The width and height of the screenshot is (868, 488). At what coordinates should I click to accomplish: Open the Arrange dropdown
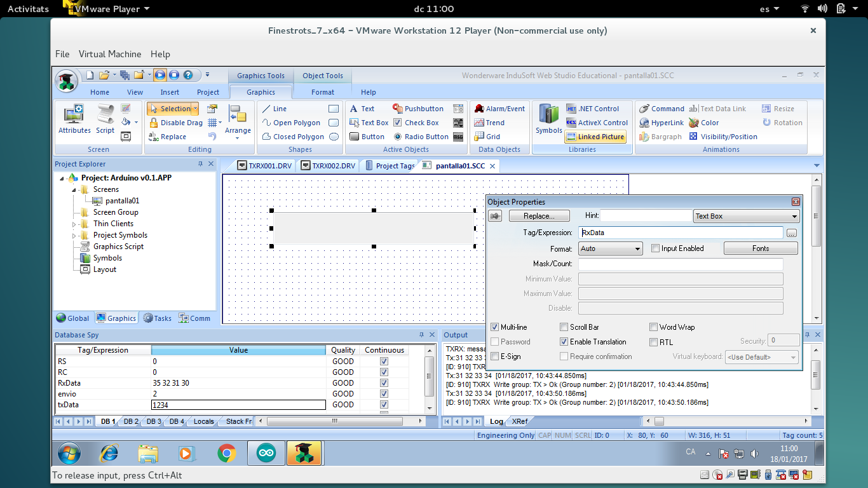click(x=238, y=122)
